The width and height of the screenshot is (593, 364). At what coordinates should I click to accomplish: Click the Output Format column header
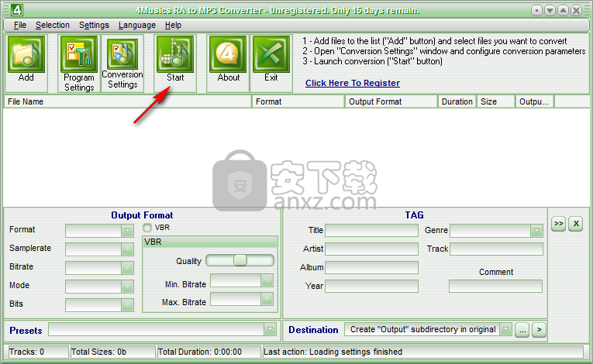(x=391, y=101)
